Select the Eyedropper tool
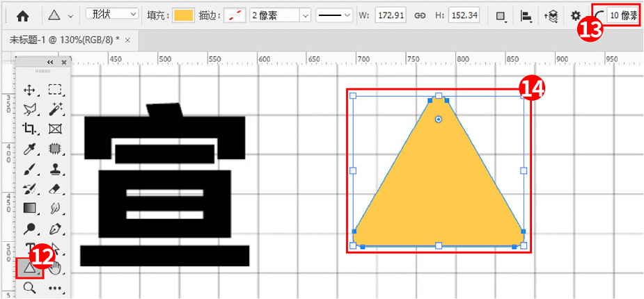 click(29, 148)
